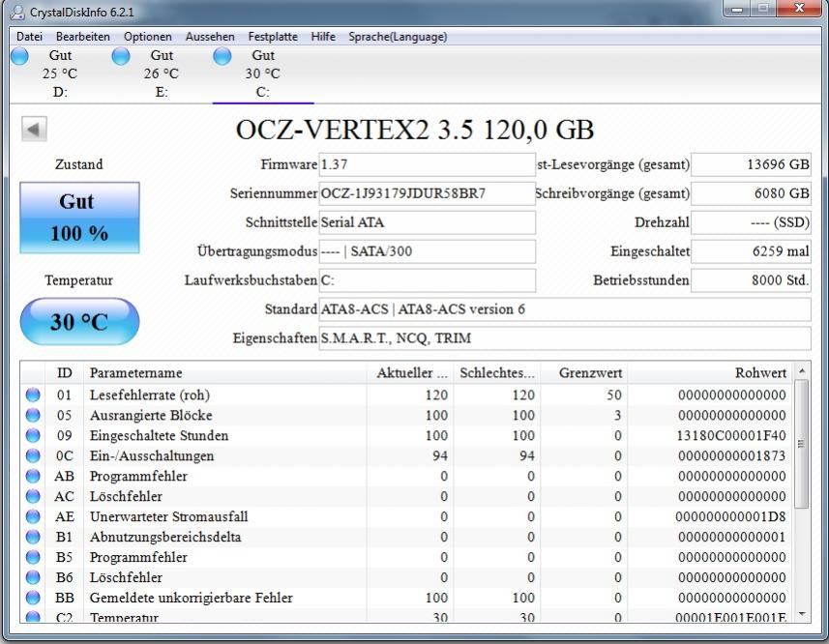The height and width of the screenshot is (644, 829).
Task: Click the total writes value 6080 GB
Action: 752,193
